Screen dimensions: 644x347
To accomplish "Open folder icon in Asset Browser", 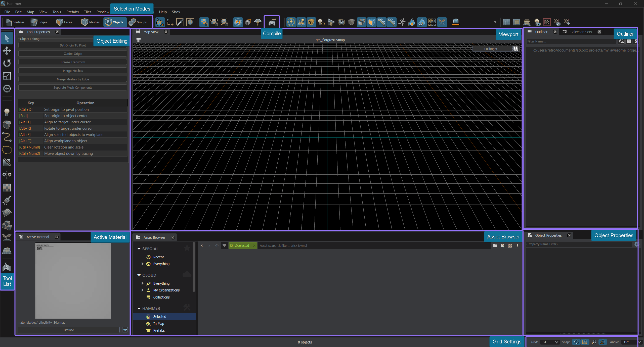I will coord(495,245).
